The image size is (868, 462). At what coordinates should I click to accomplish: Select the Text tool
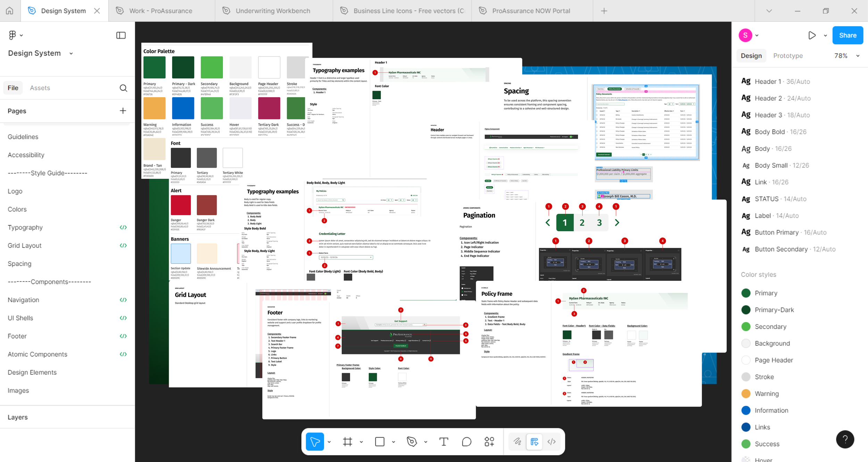click(x=444, y=442)
